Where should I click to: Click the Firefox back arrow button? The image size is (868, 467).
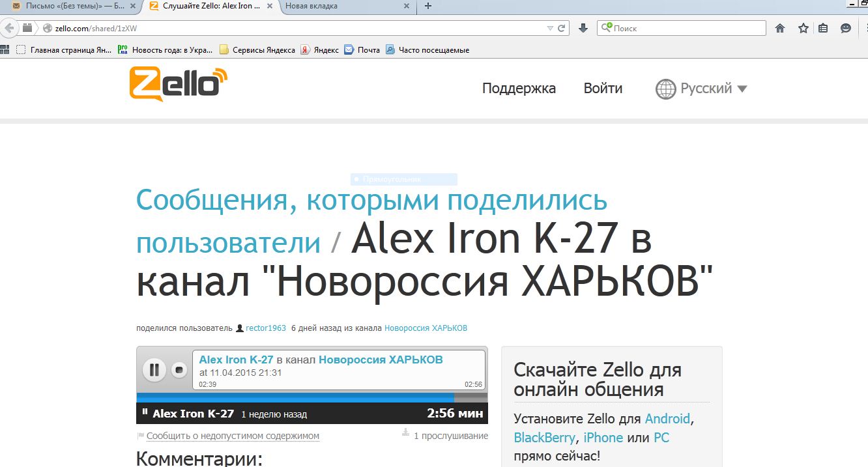tap(9, 28)
